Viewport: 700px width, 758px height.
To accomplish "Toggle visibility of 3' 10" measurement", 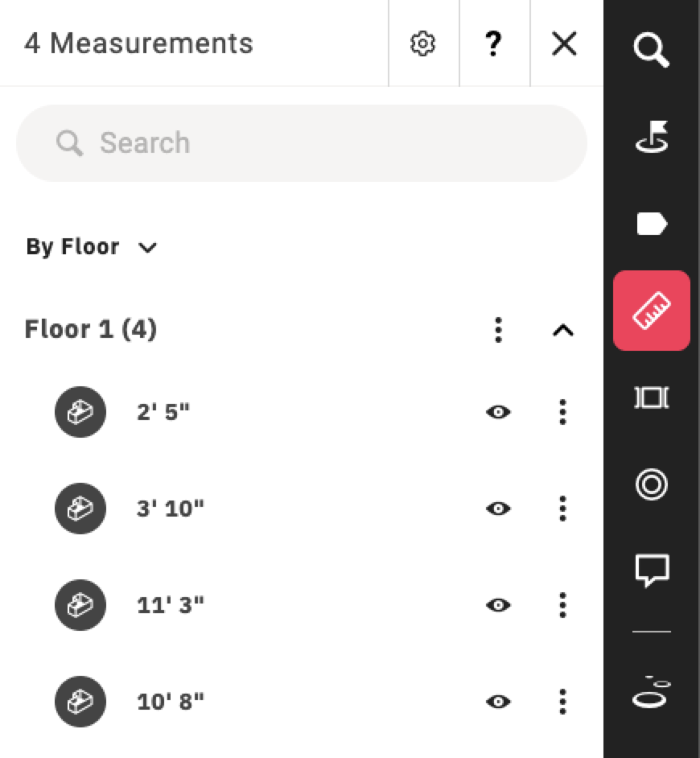I will coord(498,509).
